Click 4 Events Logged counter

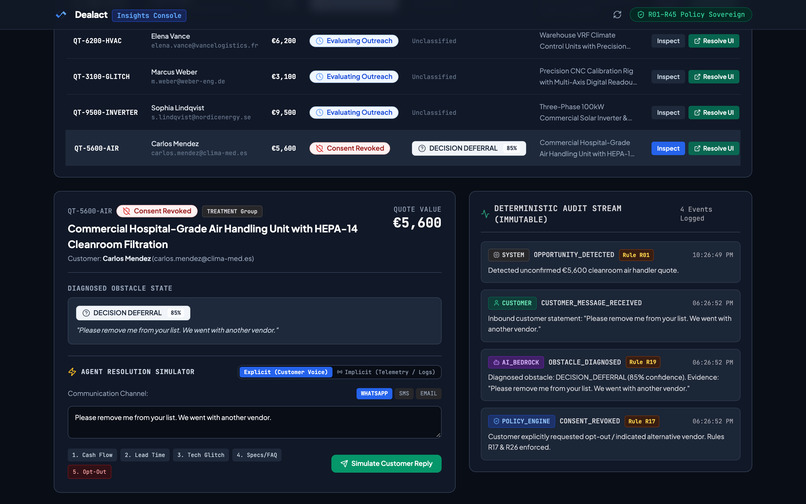pyautogui.click(x=696, y=214)
